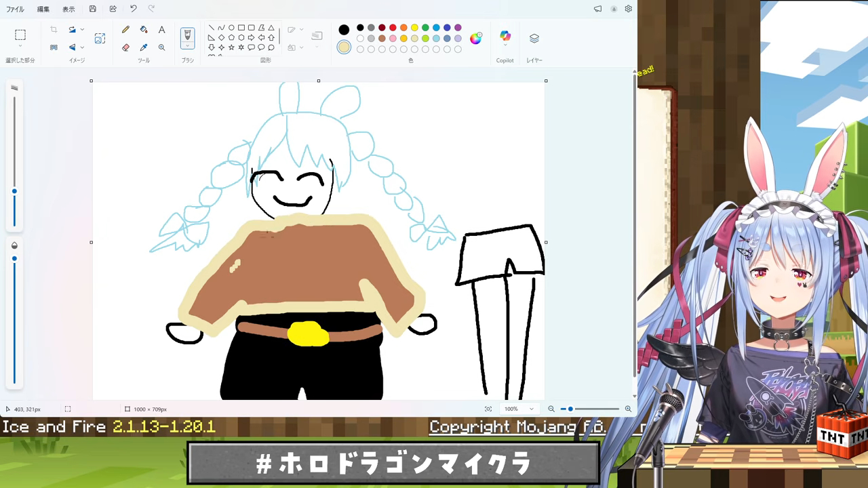Viewport: 868px width, 488px height.
Task: Open the 100% zoom level dropdown
Action: point(519,409)
